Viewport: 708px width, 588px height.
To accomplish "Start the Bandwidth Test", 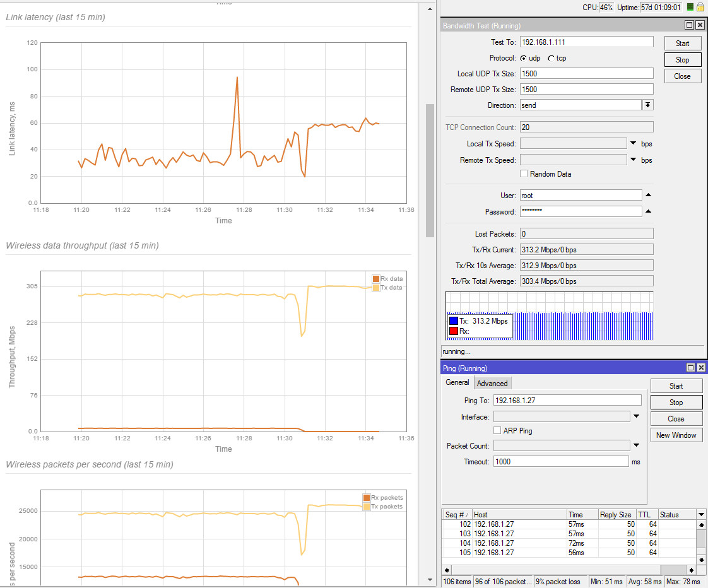I will tap(683, 44).
